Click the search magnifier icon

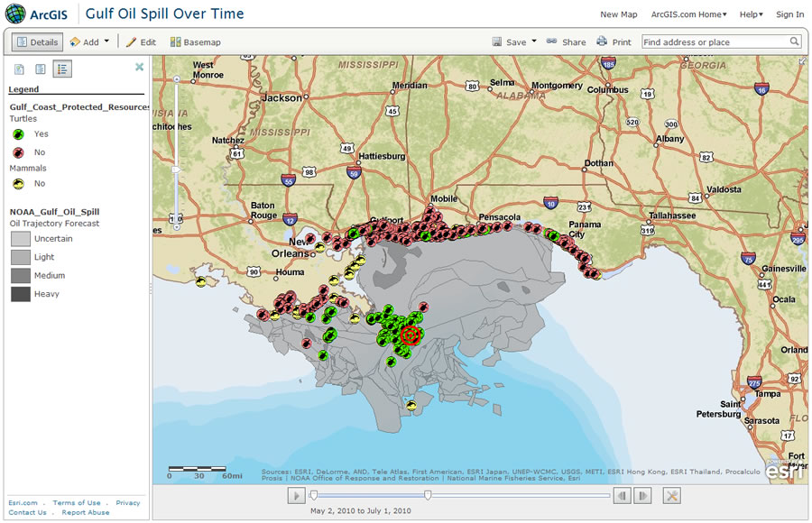point(794,41)
